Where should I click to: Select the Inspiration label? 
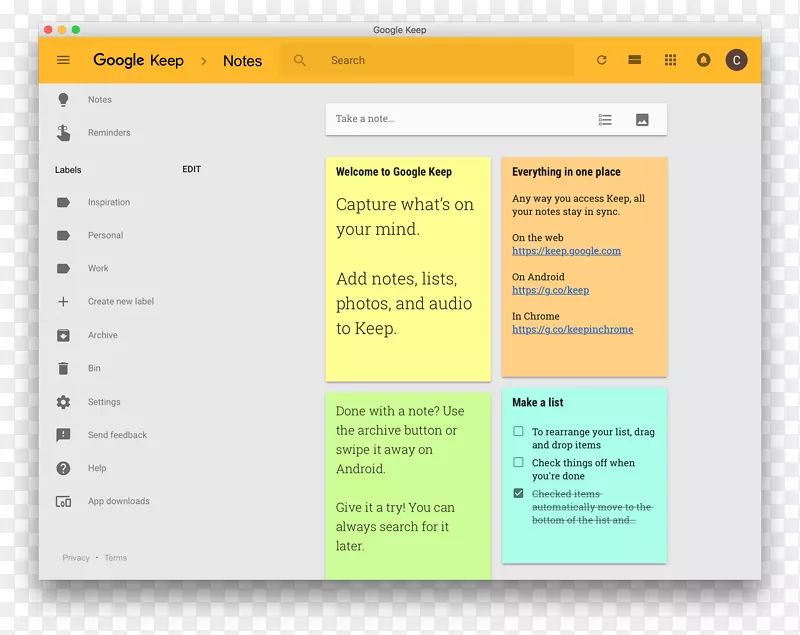tap(108, 202)
